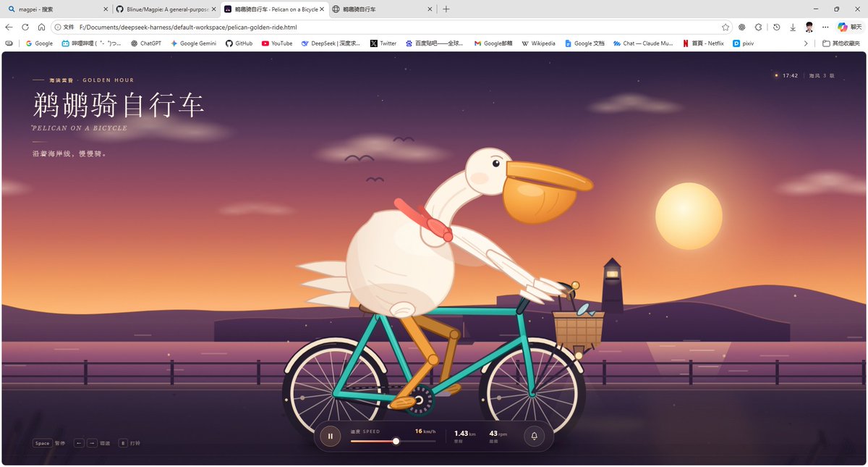Open the user profile avatar
Image resolution: width=868 pixels, height=467 pixels.
click(809, 27)
